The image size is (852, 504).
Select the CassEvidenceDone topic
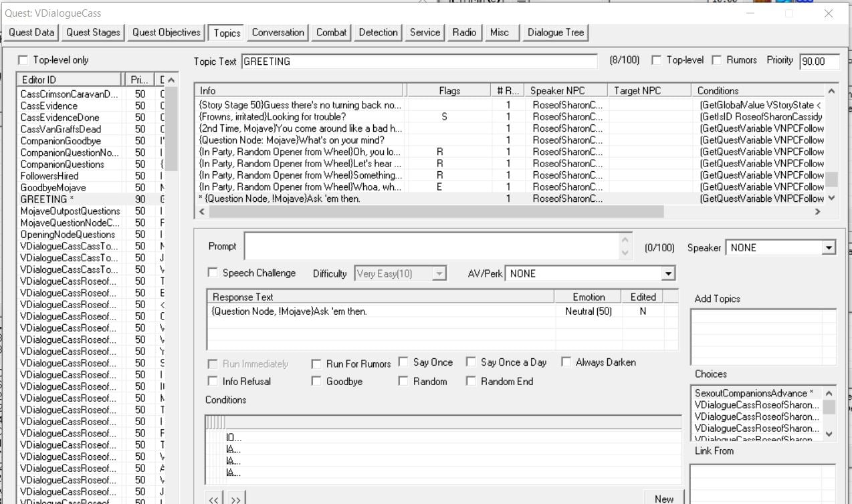pos(60,117)
